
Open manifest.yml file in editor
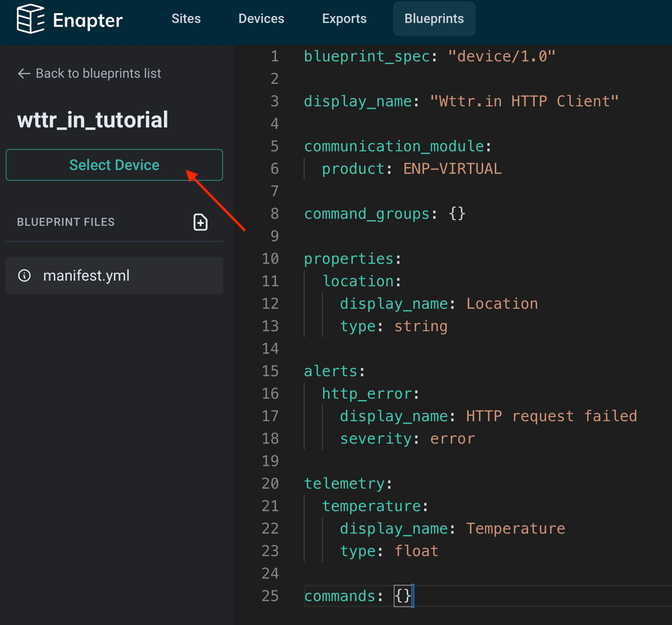coord(86,275)
